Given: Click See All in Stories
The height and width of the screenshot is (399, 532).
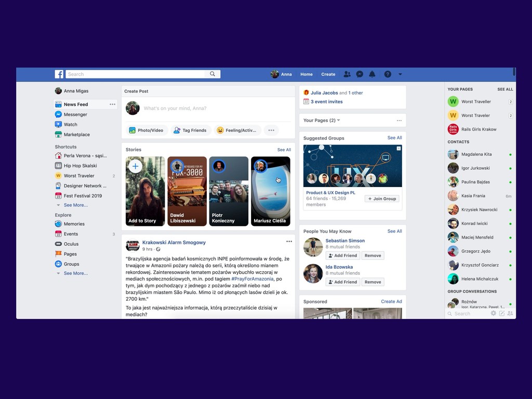Looking at the screenshot, I should tap(284, 150).
